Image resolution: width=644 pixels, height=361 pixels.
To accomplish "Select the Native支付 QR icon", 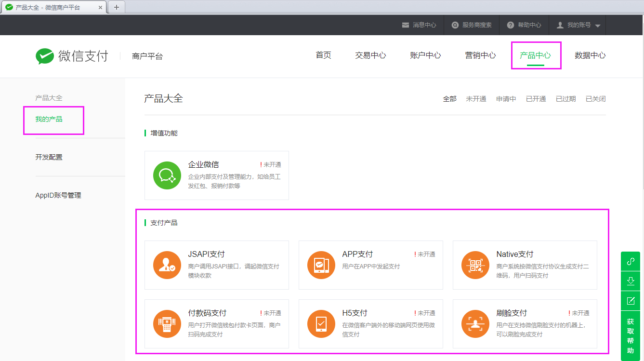I will (x=475, y=265).
